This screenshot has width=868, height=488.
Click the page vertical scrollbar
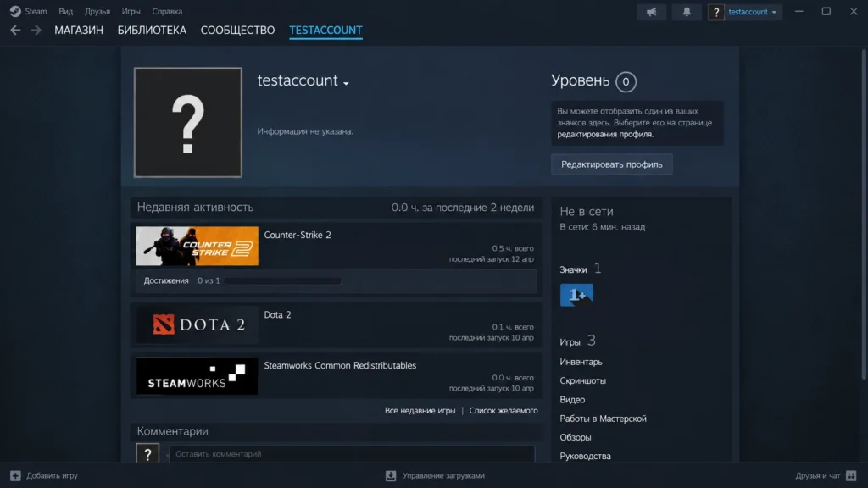pyautogui.click(x=864, y=214)
